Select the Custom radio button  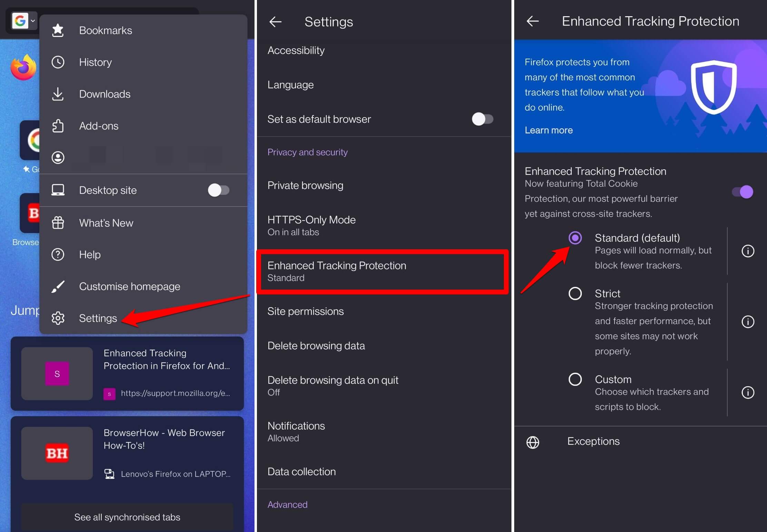pos(575,379)
